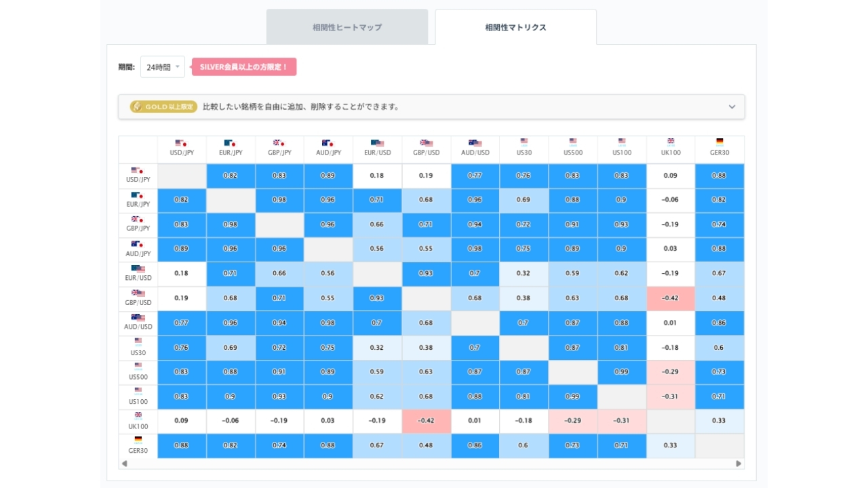Click the USD/JPY row header flag icon

tap(137, 171)
